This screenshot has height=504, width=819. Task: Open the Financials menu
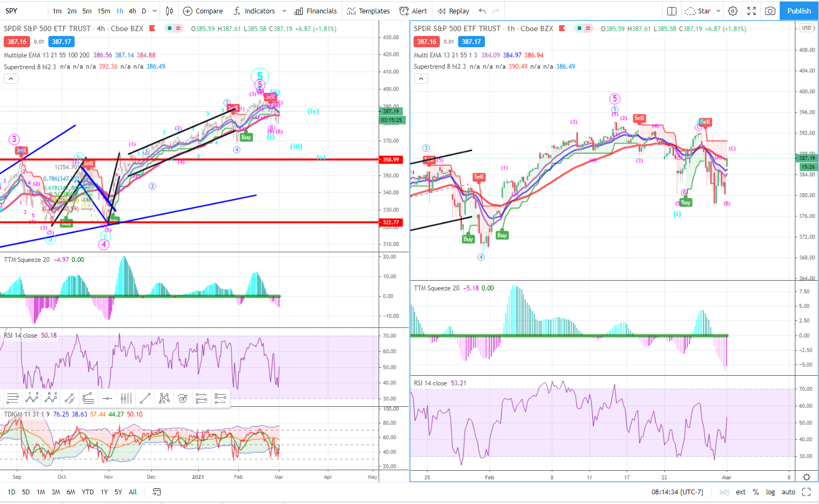click(x=316, y=11)
